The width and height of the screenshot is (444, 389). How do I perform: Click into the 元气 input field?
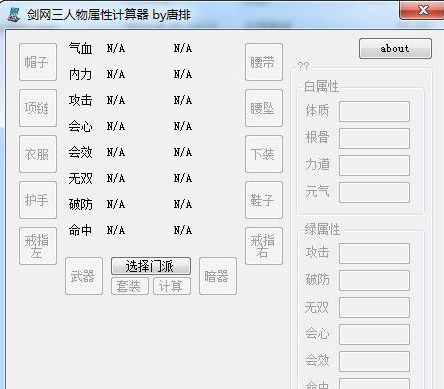coord(374,192)
